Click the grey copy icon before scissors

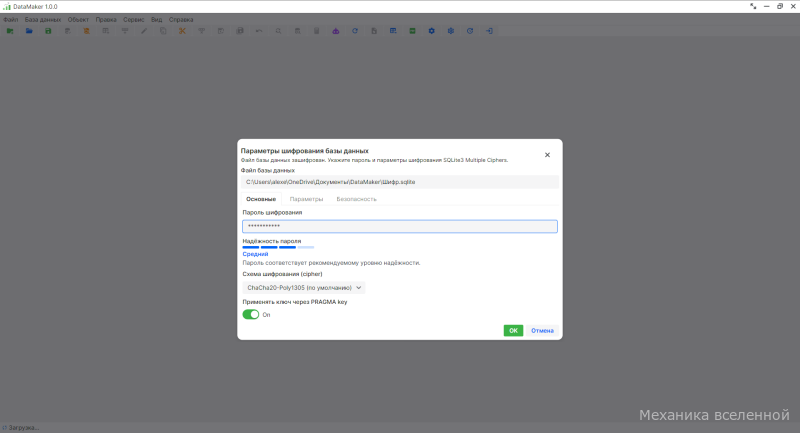(163, 31)
